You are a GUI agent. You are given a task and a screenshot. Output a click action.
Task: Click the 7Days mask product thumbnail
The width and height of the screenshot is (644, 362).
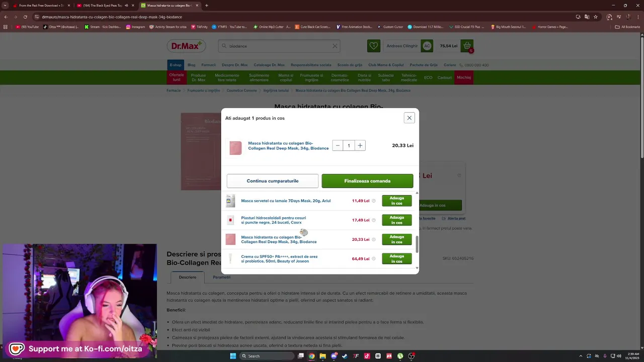pos(230,201)
